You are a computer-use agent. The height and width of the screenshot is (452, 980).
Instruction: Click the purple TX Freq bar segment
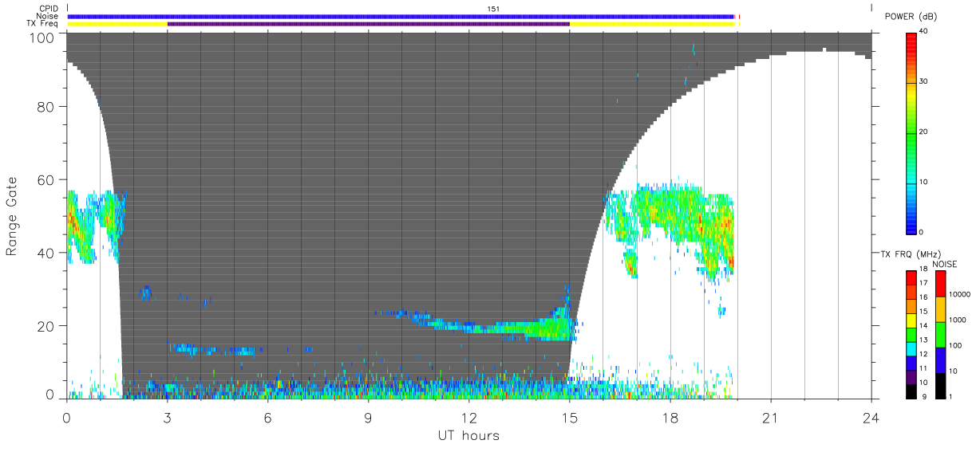(369, 24)
